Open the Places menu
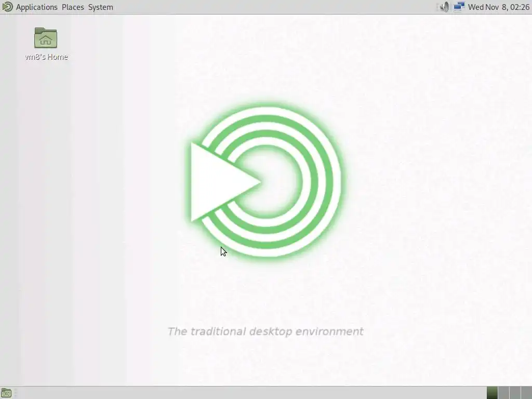This screenshot has width=532, height=399. [73, 7]
